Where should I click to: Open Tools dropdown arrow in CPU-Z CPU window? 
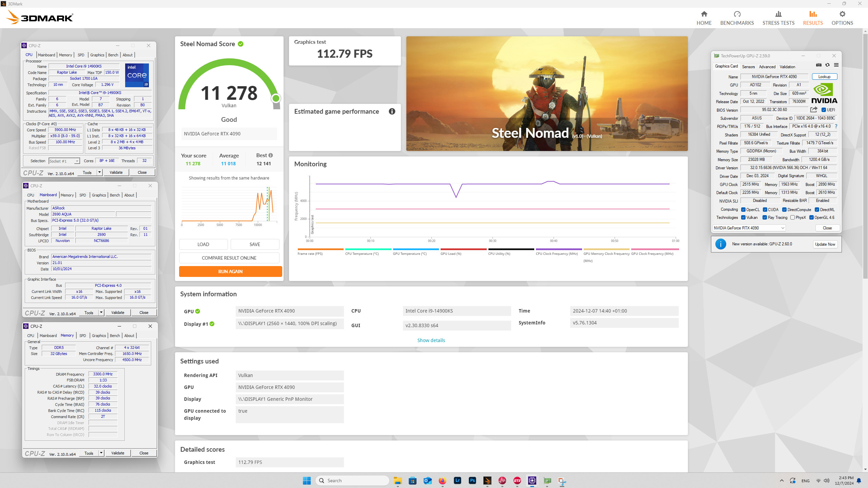click(99, 172)
